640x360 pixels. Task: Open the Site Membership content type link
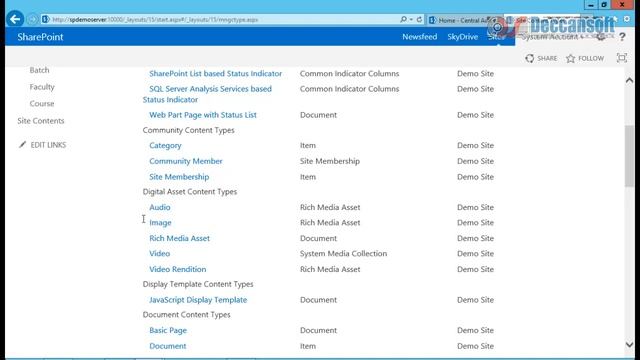click(179, 177)
